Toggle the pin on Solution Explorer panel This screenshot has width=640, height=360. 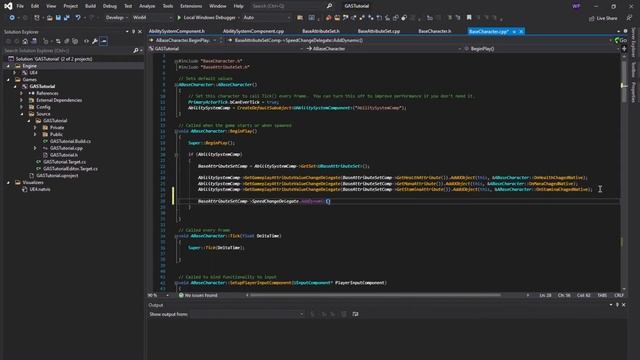pos(133,31)
